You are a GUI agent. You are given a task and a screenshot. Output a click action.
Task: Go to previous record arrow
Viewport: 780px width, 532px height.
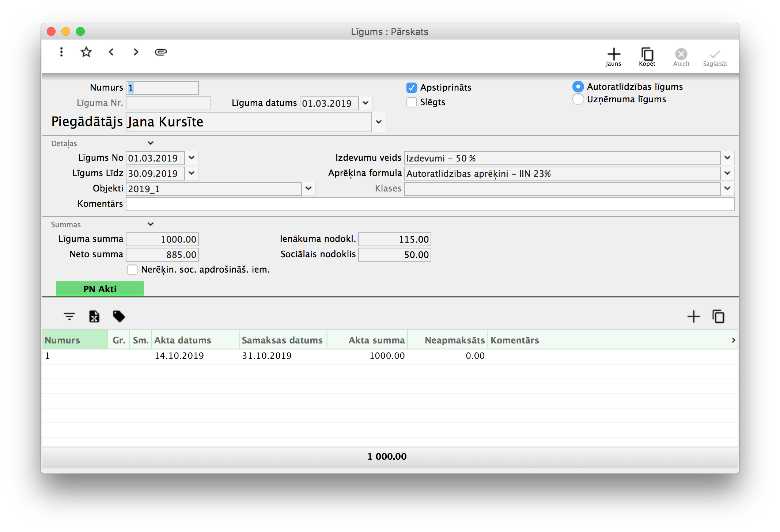111,52
